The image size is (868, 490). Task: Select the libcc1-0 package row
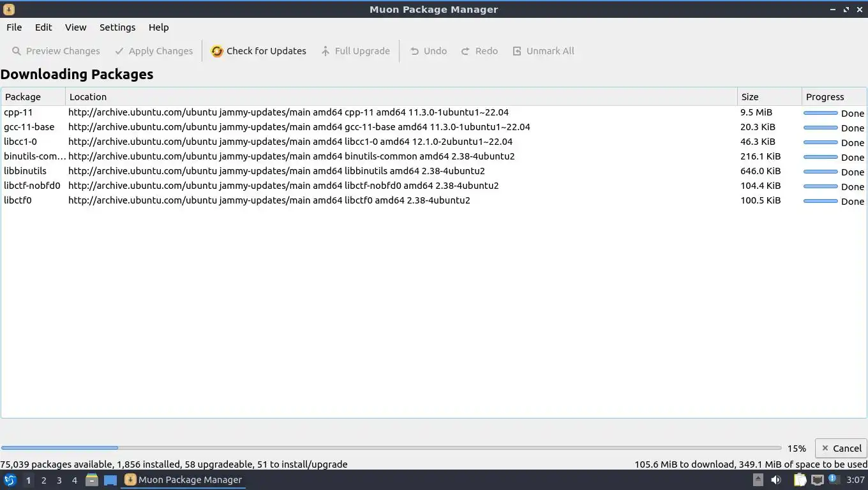click(434, 142)
